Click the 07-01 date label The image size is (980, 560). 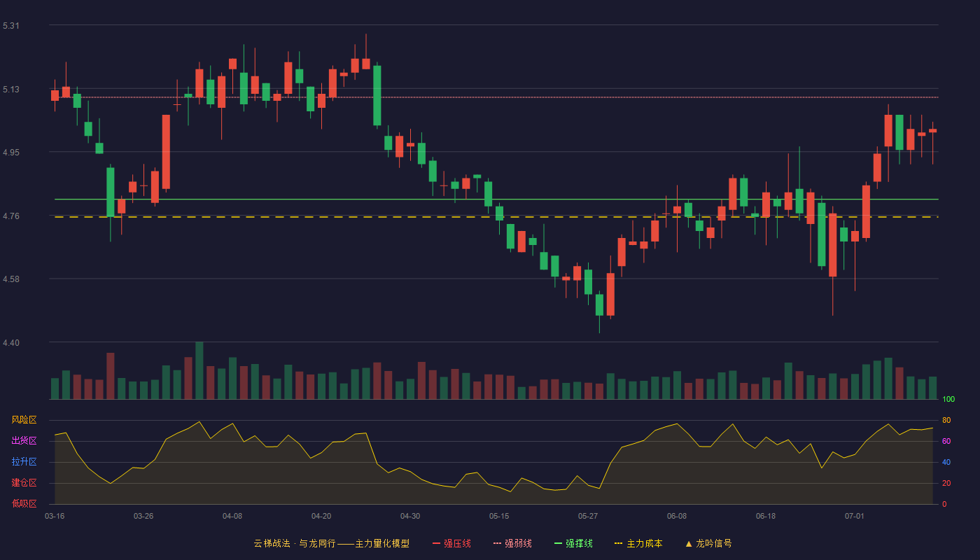[x=855, y=516]
